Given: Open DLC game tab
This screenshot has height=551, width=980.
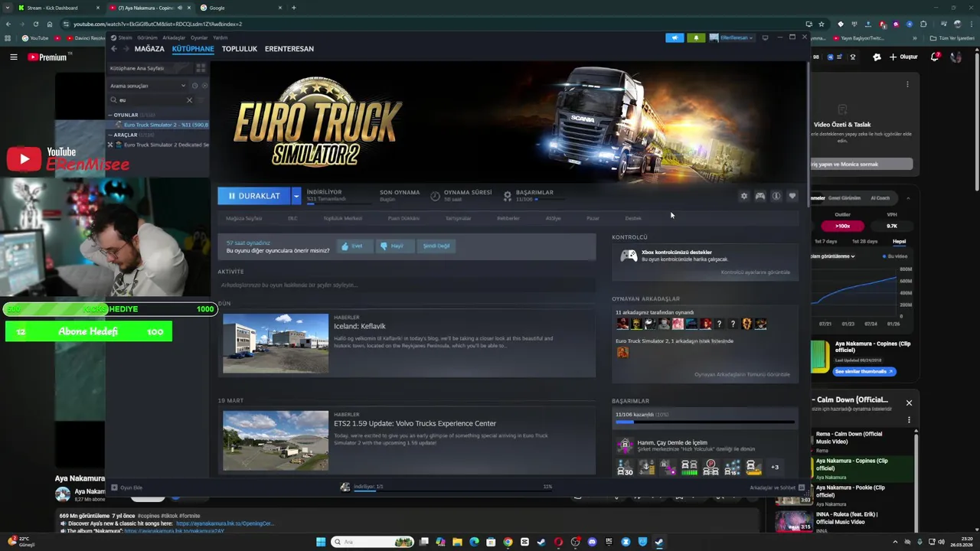Looking at the screenshot, I should 292,218.
